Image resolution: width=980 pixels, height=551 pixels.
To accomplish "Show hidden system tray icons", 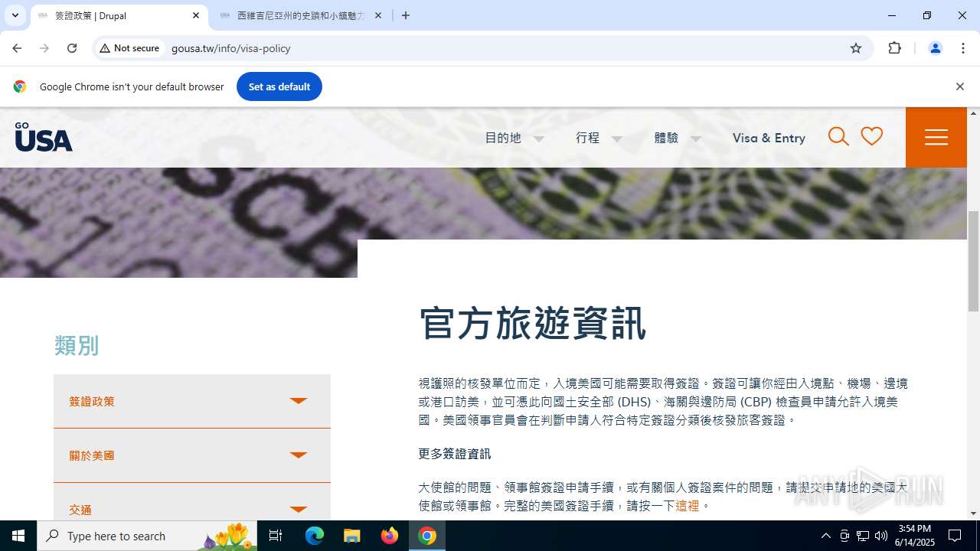I will coord(825,536).
